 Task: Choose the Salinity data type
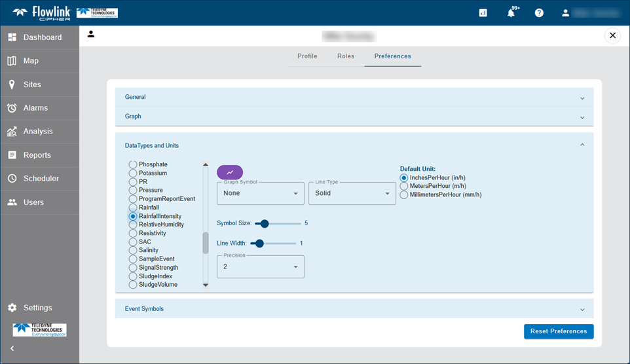tap(133, 251)
